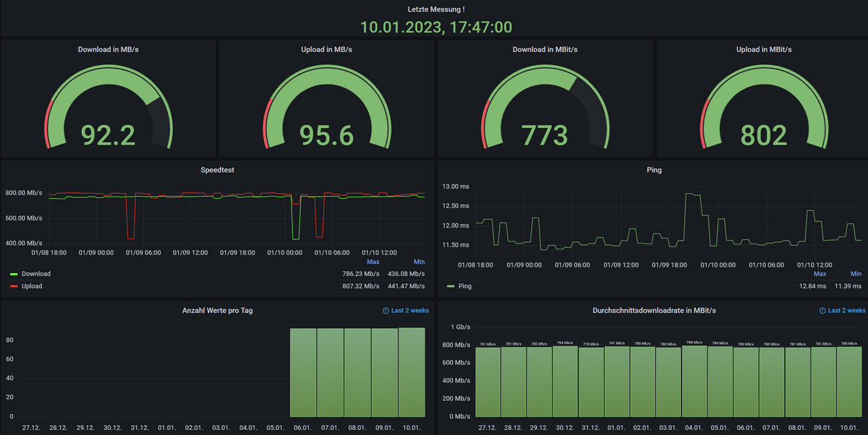Image resolution: width=868 pixels, height=435 pixels.
Task: Click the clock icon in Durchschnittsdownloadrate panel
Action: click(x=822, y=311)
